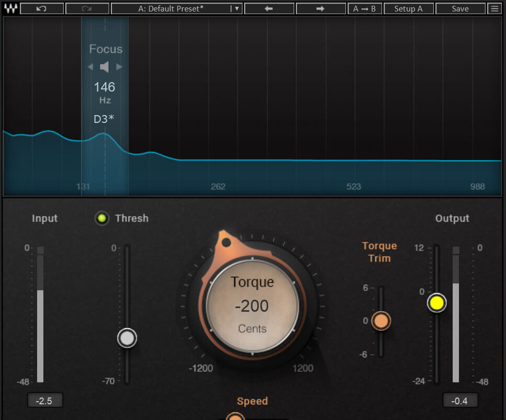
Task: Click the Torque pointer at the knob's top
Action: (226, 242)
